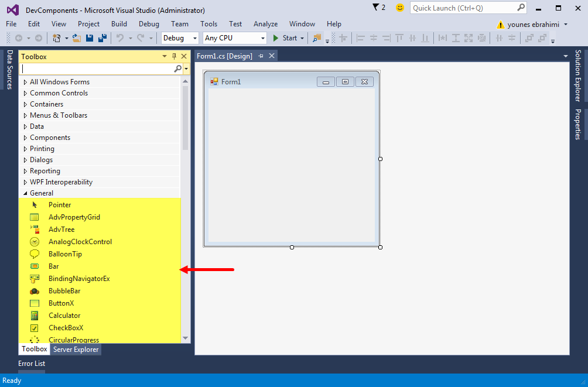Select the CheckBoxX control in Toolbox

click(66, 328)
